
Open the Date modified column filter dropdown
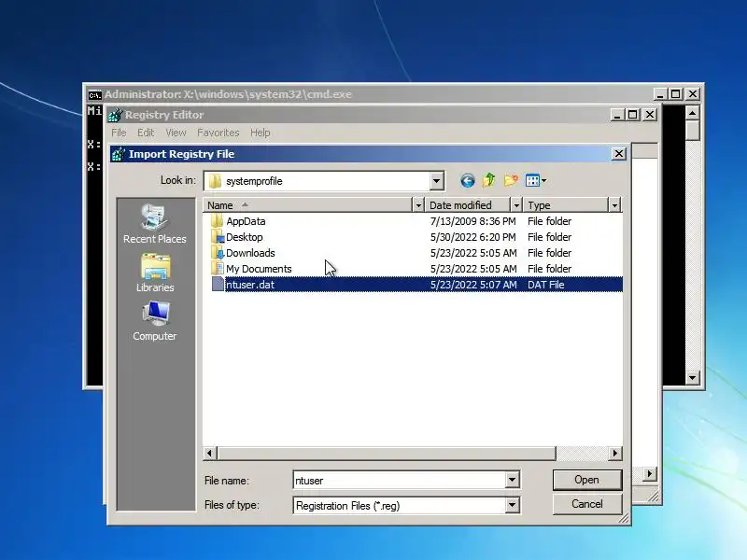point(516,205)
